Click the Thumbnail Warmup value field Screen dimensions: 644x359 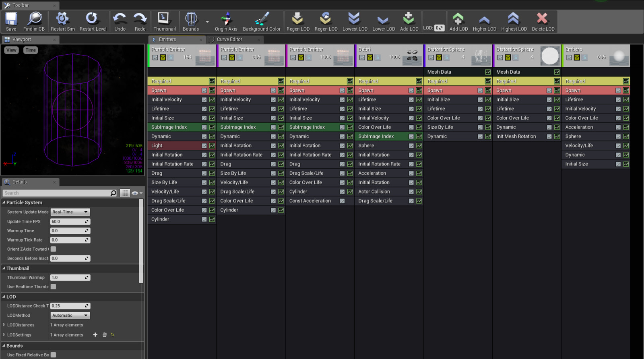tap(70, 278)
